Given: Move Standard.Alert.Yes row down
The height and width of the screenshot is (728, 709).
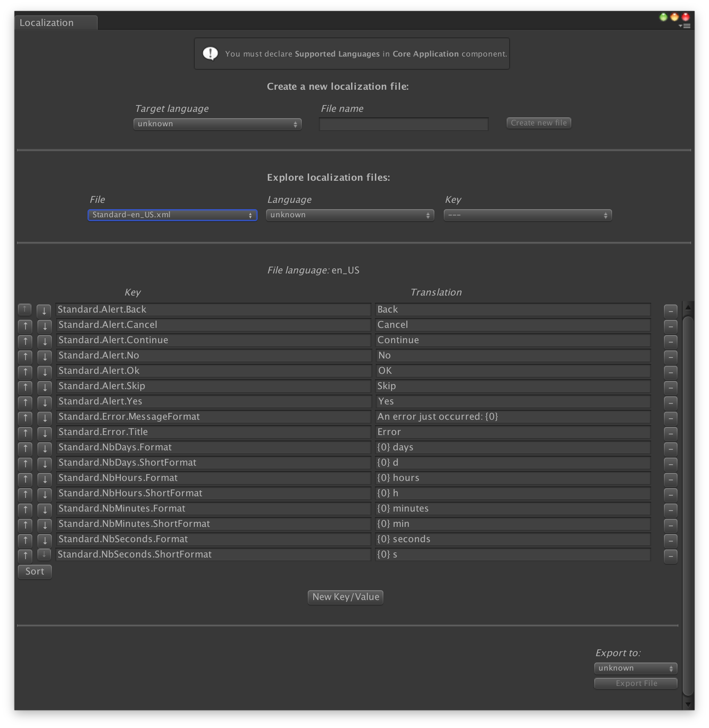Looking at the screenshot, I should 44,402.
